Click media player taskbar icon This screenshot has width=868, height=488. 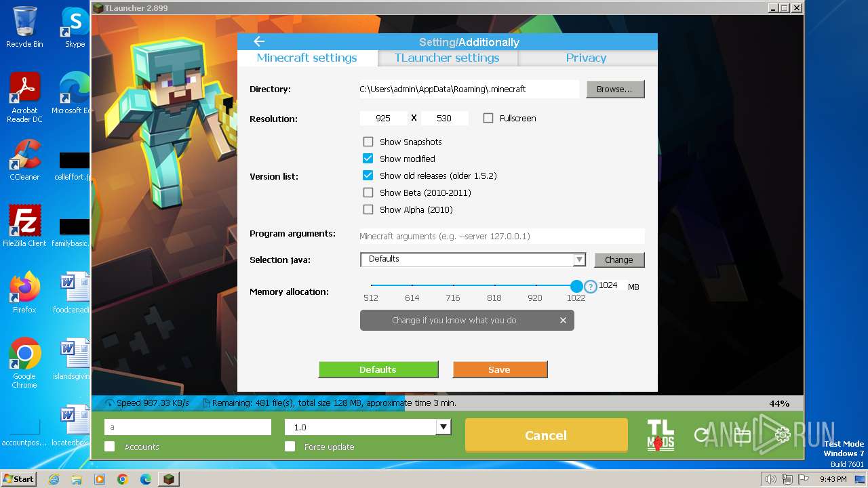pos(100,479)
